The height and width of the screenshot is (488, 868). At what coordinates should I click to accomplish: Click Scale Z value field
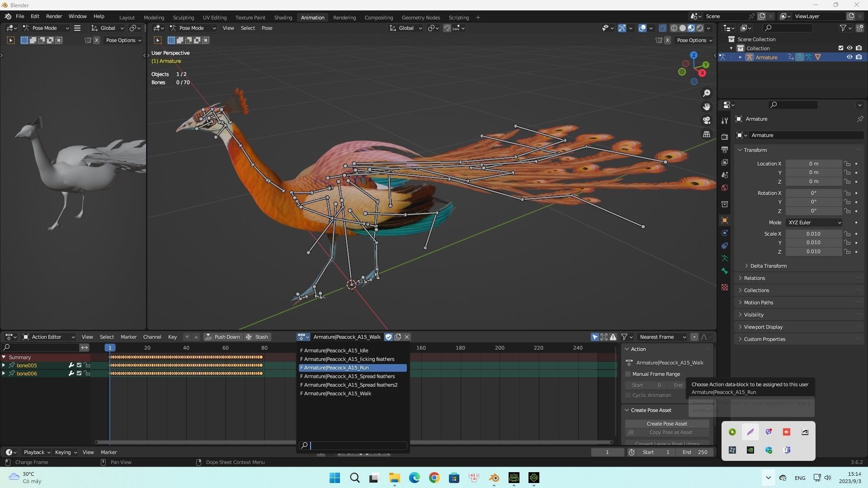[x=813, y=251]
